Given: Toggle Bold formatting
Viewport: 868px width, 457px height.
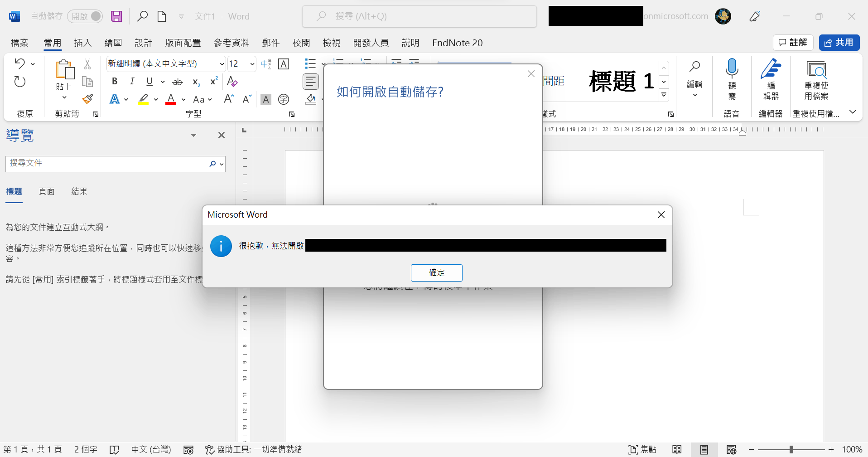Looking at the screenshot, I should (x=115, y=82).
